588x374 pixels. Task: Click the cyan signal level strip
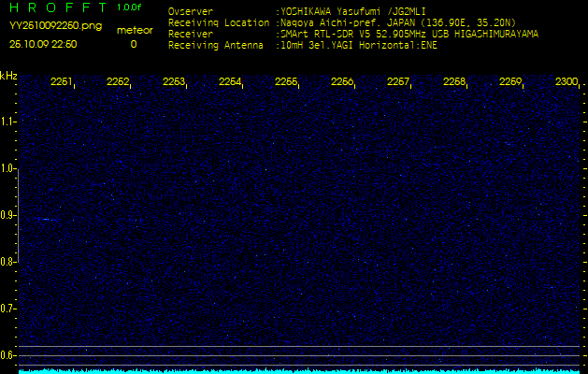click(299, 370)
